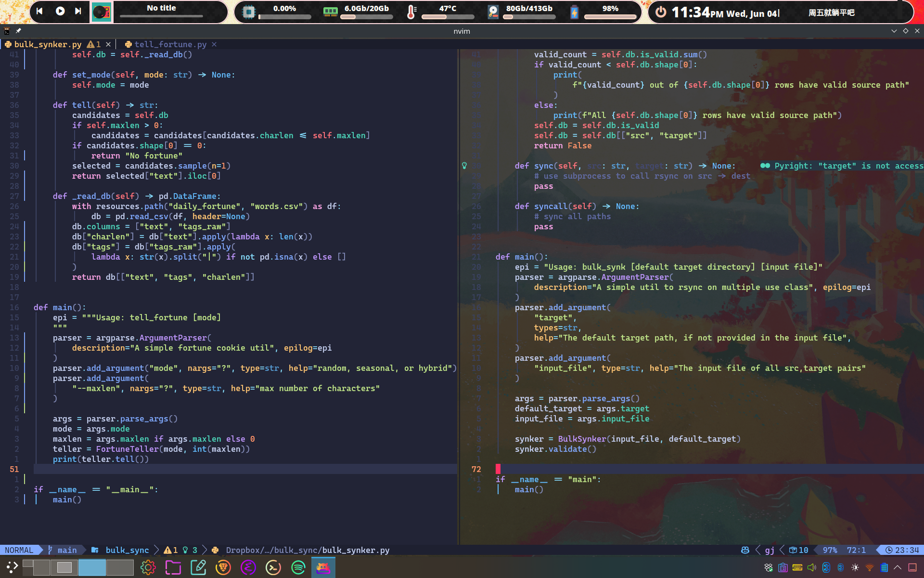Click the Copilot status icon in statusline
The width and height of the screenshot is (924, 578).
(745, 550)
